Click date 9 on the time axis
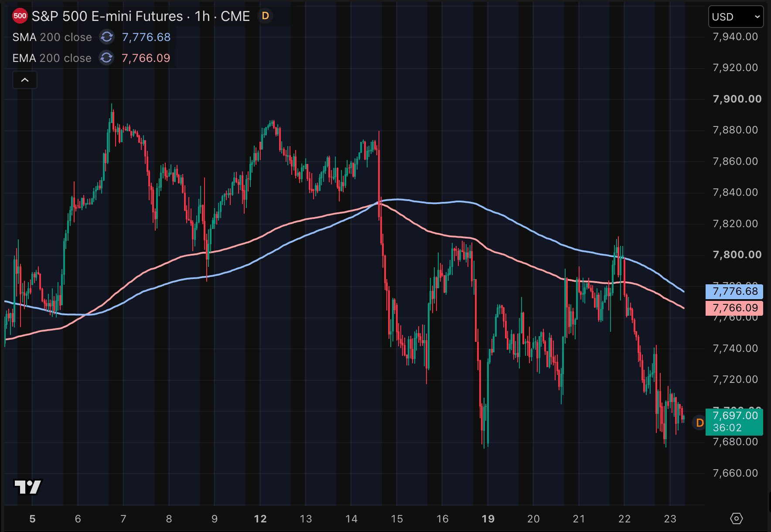This screenshot has height=532, width=771. coord(215,519)
